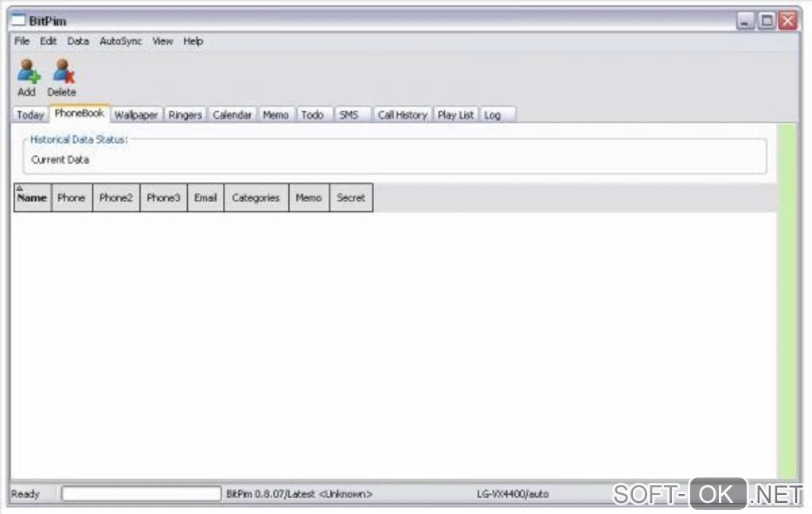Select the PhoneBook tab
Screen dimensions: 812x514
80,113
